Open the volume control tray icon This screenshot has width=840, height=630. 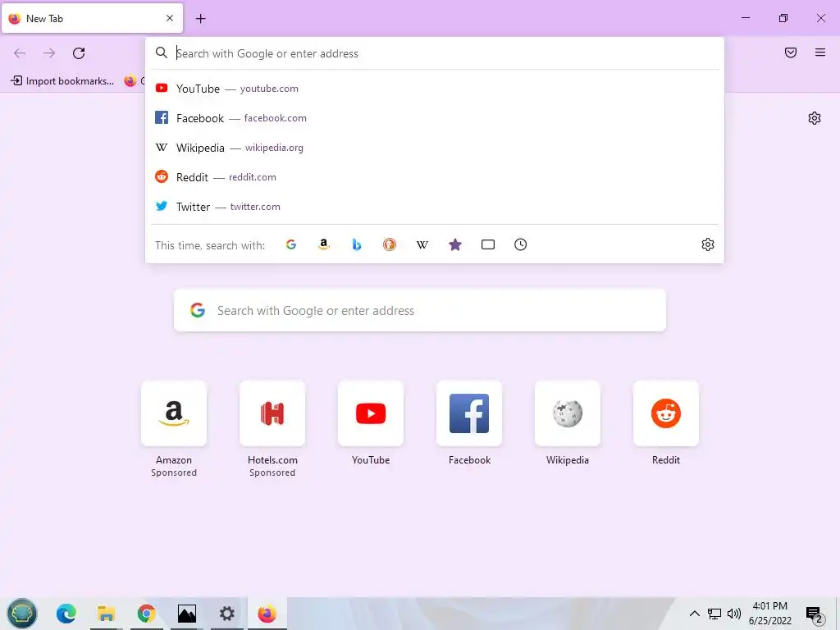pyautogui.click(x=734, y=614)
